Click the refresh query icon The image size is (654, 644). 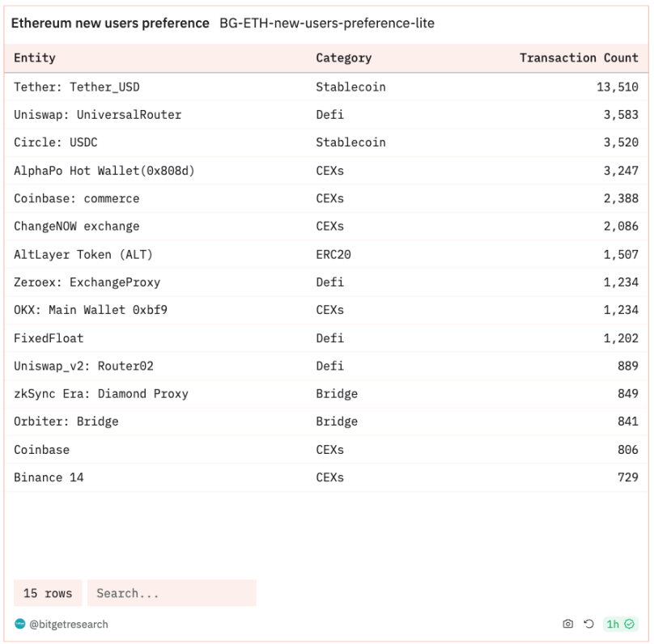tap(589, 625)
